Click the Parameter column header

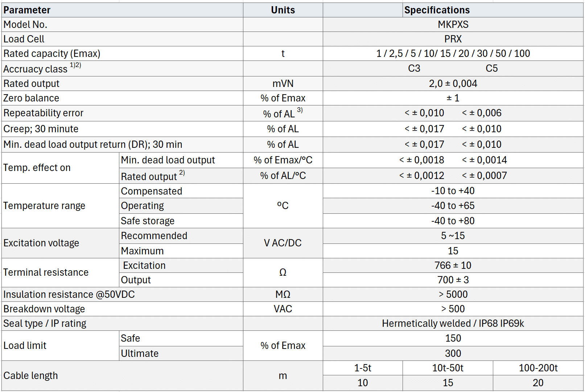pyautogui.click(x=27, y=10)
